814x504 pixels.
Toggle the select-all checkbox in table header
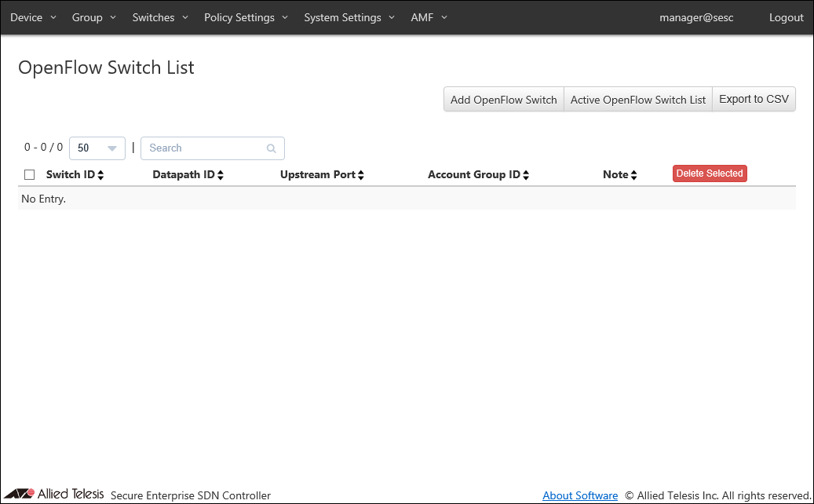pos(30,175)
